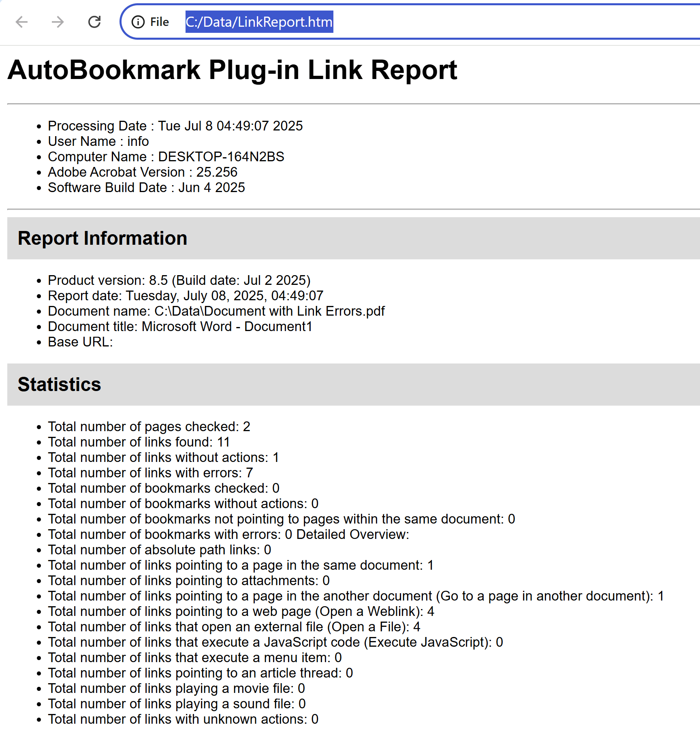Click the Product version: 8.5 line
The image size is (700, 731).
click(x=179, y=280)
